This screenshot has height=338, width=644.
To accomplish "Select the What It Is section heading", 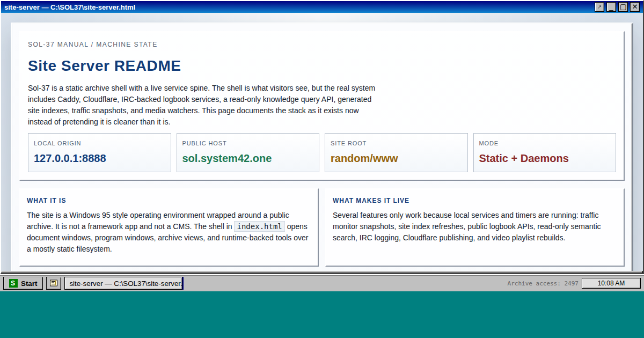I will (47, 201).
